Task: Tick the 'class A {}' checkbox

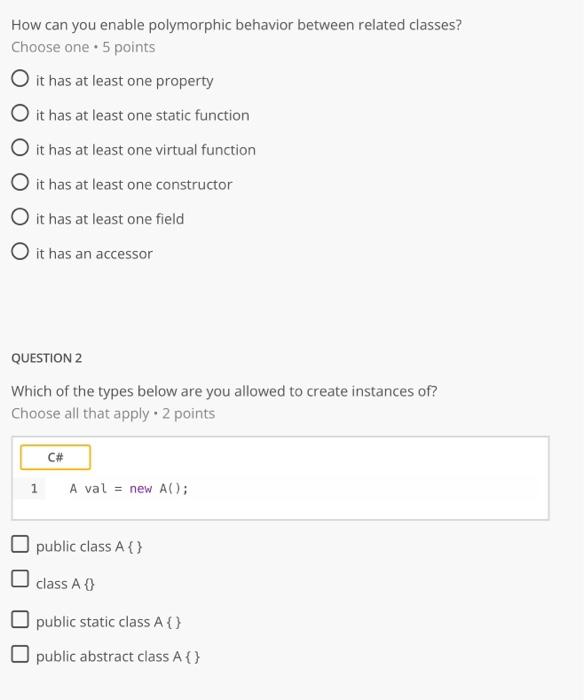Action: [20, 579]
